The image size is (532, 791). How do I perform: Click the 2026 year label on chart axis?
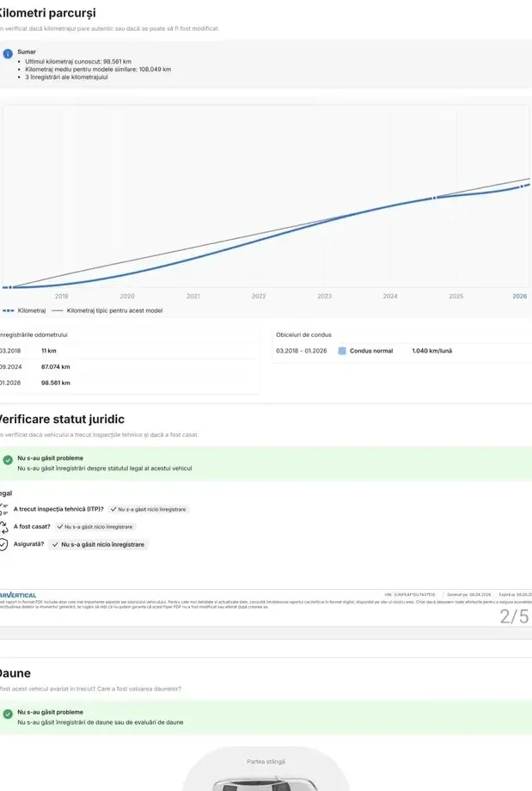(519, 296)
